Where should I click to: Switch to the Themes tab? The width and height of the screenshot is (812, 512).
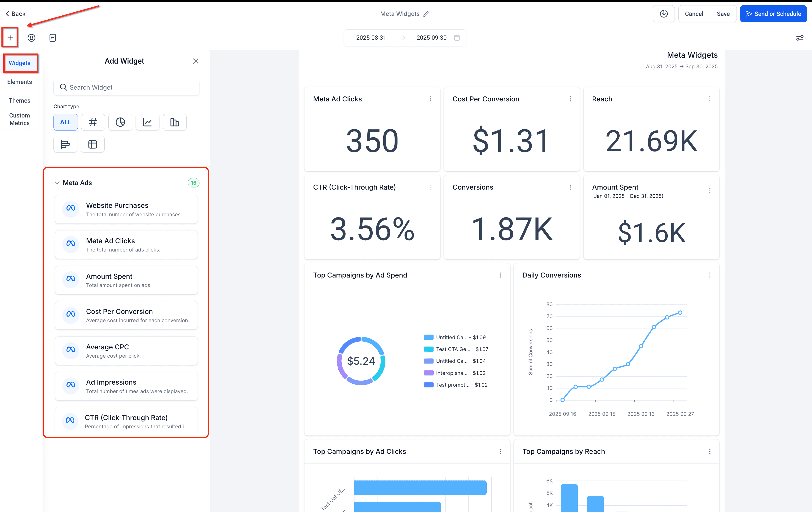(20, 100)
